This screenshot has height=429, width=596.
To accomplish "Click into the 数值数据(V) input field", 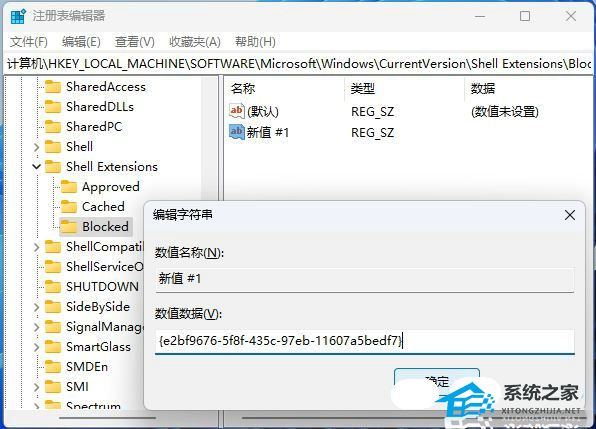I will click(365, 341).
